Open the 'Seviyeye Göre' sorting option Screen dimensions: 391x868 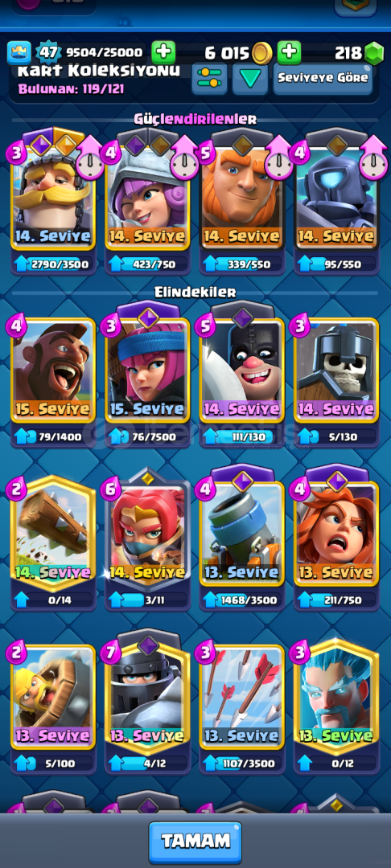click(323, 78)
